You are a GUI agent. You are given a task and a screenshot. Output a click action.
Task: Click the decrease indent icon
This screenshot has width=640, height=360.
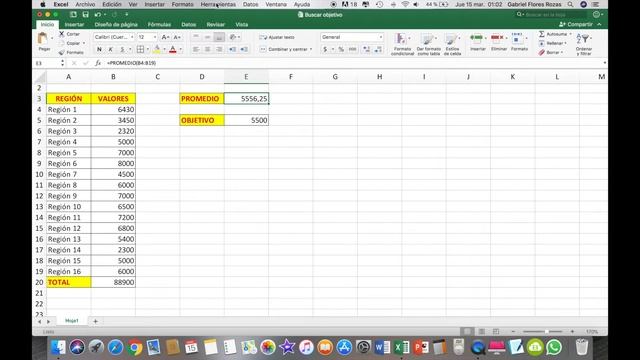[232, 49]
